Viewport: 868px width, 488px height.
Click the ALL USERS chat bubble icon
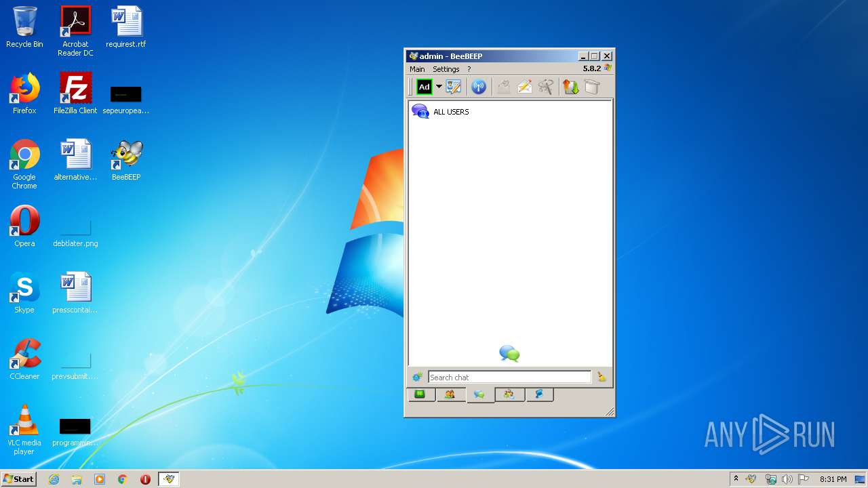tap(420, 112)
